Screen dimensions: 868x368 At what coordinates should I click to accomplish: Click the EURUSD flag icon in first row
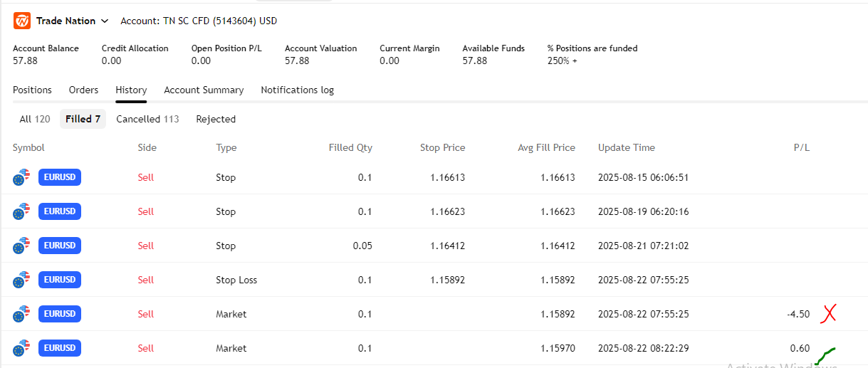(22, 177)
